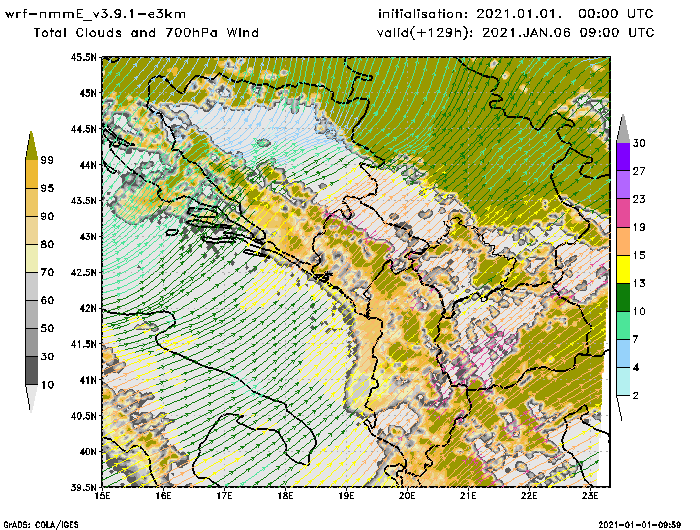
Task: Click the '44N' latitude axis label
Action: click(x=88, y=165)
